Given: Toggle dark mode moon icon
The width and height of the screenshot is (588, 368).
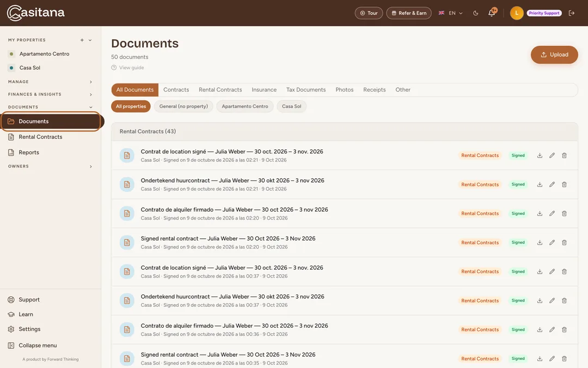Looking at the screenshot, I should click(475, 13).
